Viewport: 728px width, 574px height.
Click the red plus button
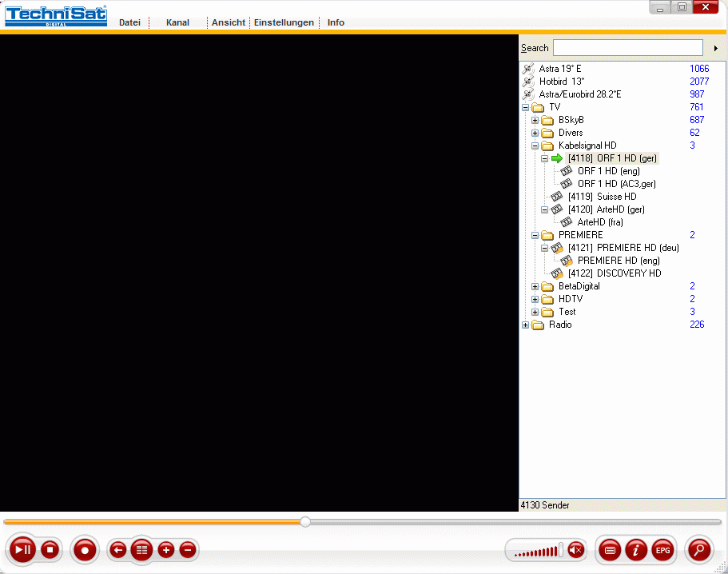[x=165, y=550]
